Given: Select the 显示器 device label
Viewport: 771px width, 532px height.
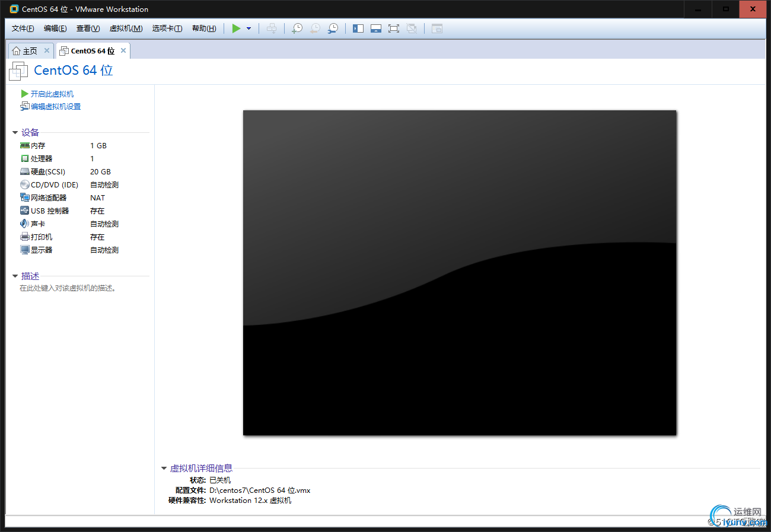Looking at the screenshot, I should (x=42, y=250).
